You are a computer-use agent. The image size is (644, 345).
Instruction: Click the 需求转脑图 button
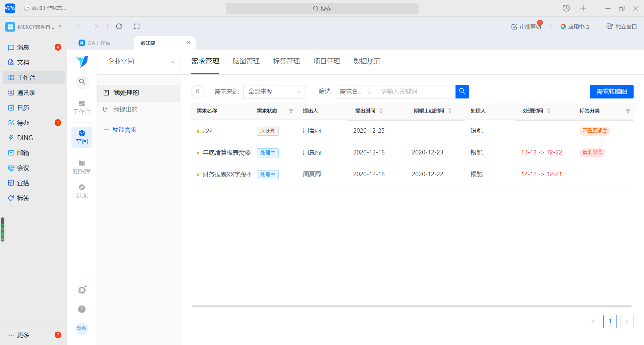pyautogui.click(x=611, y=91)
